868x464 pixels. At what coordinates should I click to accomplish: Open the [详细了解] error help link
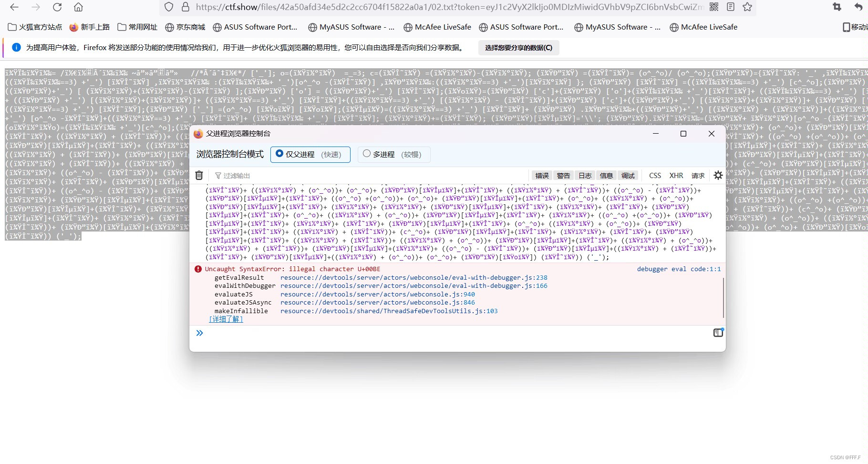point(226,319)
